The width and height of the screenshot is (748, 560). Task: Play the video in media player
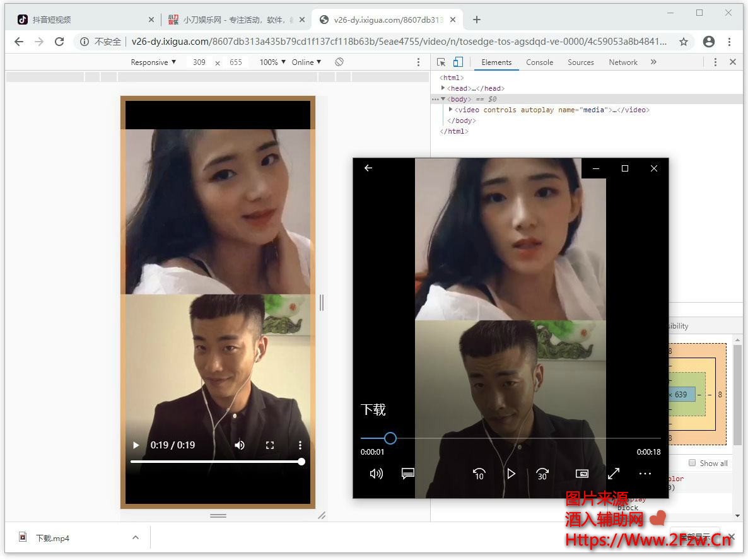pos(511,474)
